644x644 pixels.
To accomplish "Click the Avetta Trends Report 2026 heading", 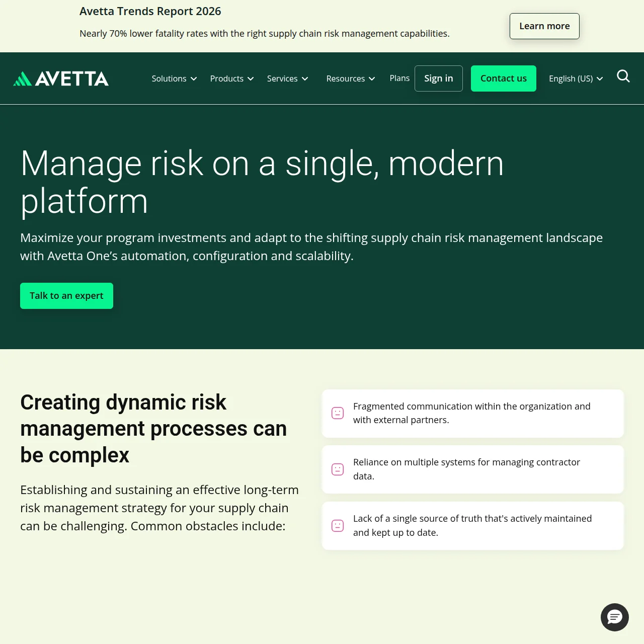I will pyautogui.click(x=150, y=11).
